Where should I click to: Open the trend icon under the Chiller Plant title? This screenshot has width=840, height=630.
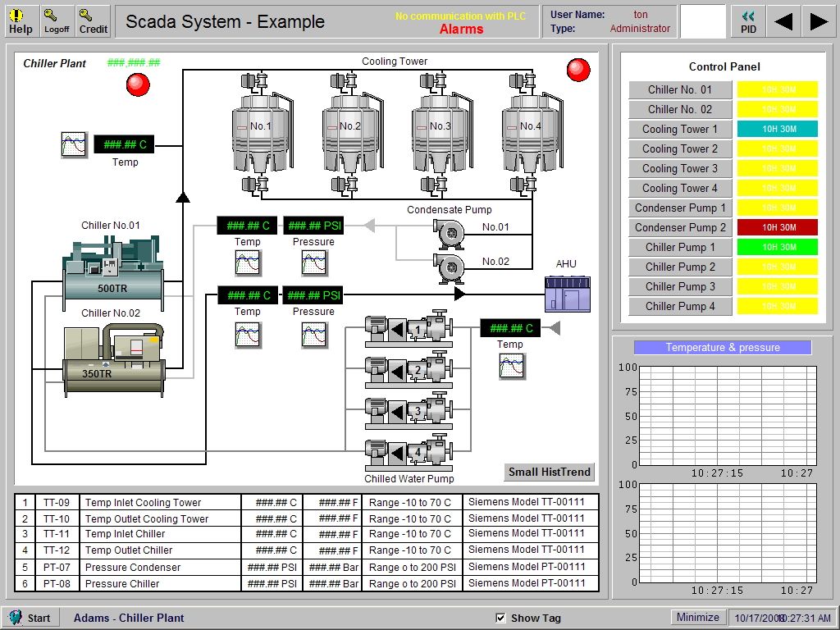(74, 144)
